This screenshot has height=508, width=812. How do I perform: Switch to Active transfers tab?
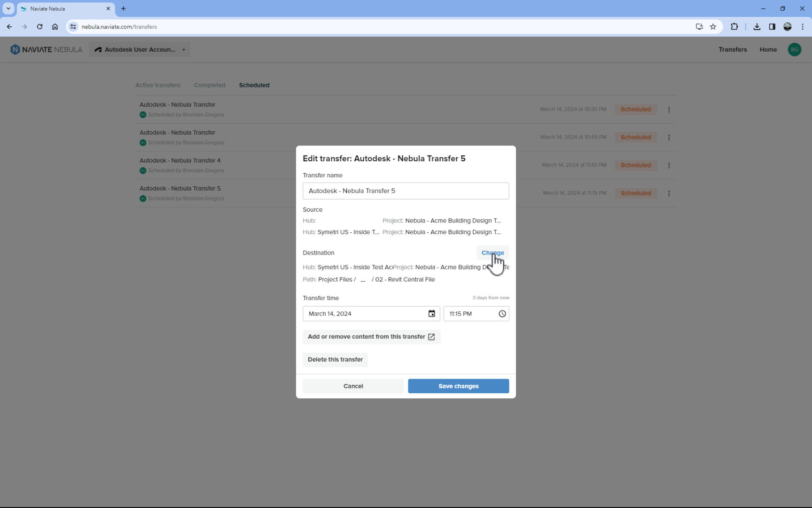pyautogui.click(x=158, y=85)
